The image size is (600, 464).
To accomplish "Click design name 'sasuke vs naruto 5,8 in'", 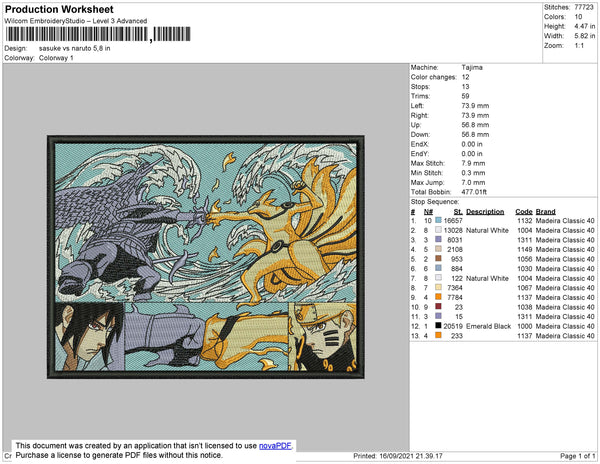I will click(75, 49).
